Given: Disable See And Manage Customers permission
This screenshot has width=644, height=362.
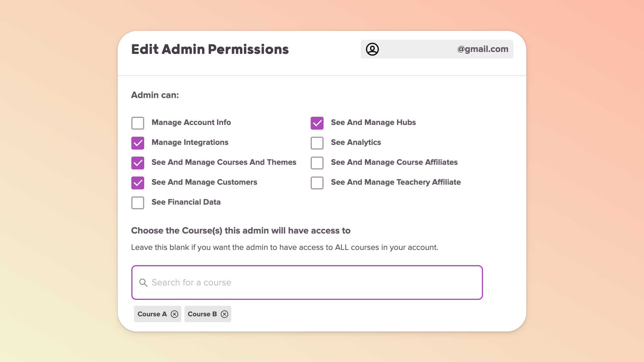Looking at the screenshot, I should click(x=138, y=183).
